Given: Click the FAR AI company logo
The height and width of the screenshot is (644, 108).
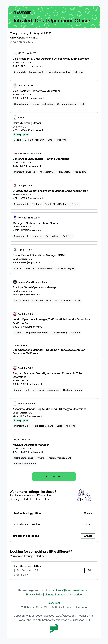Looking at the screenshot, I should pyautogui.click(x=15, y=117).
